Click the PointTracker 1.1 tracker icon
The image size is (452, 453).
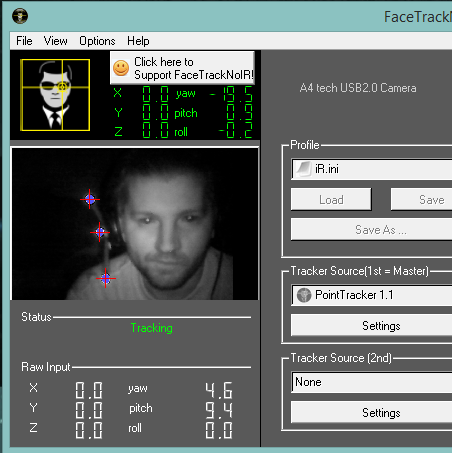click(x=304, y=295)
